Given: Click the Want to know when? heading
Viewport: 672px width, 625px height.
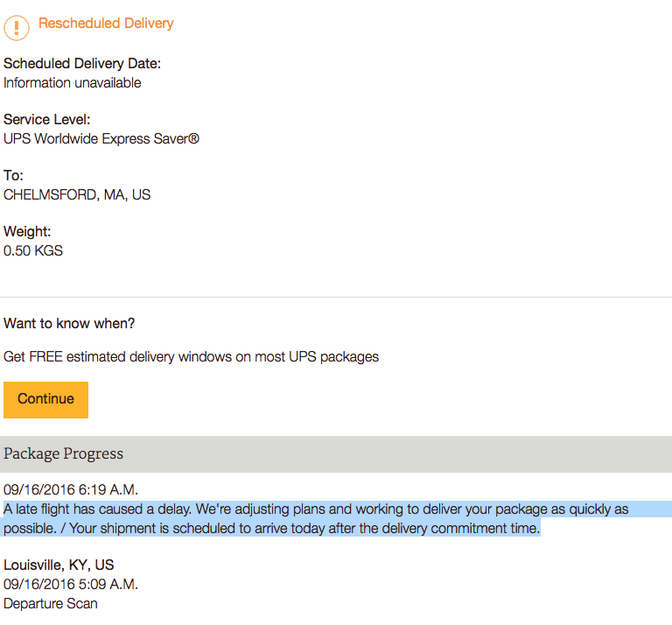Looking at the screenshot, I should [69, 323].
